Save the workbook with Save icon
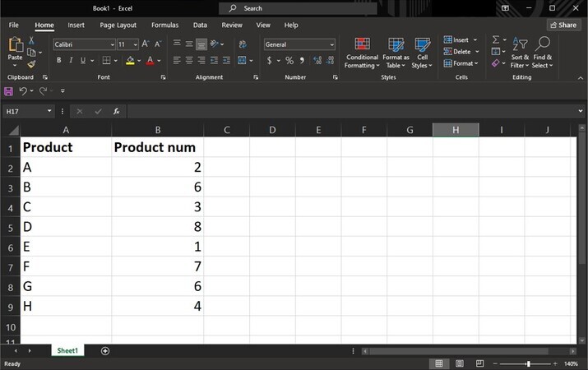 point(8,91)
